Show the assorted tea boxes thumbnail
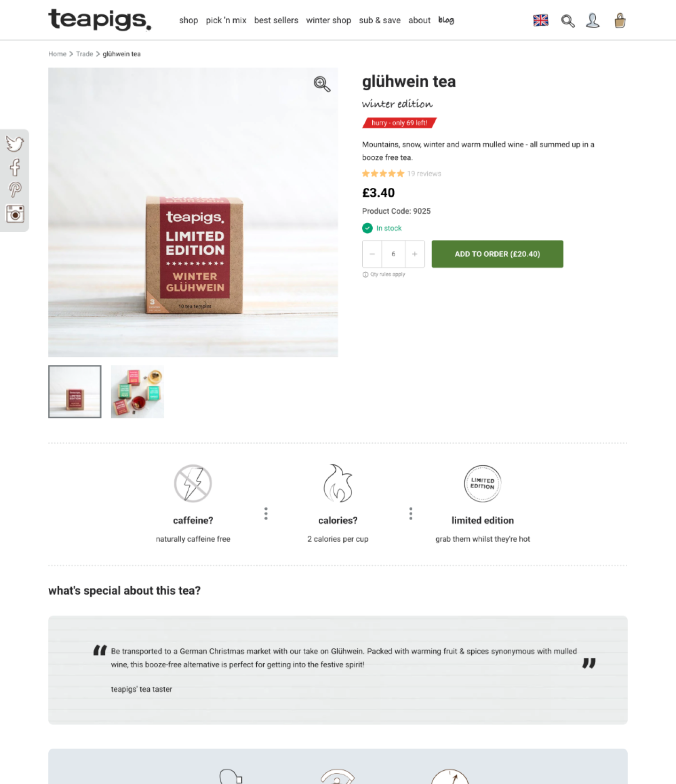The width and height of the screenshot is (676, 784). tap(138, 392)
